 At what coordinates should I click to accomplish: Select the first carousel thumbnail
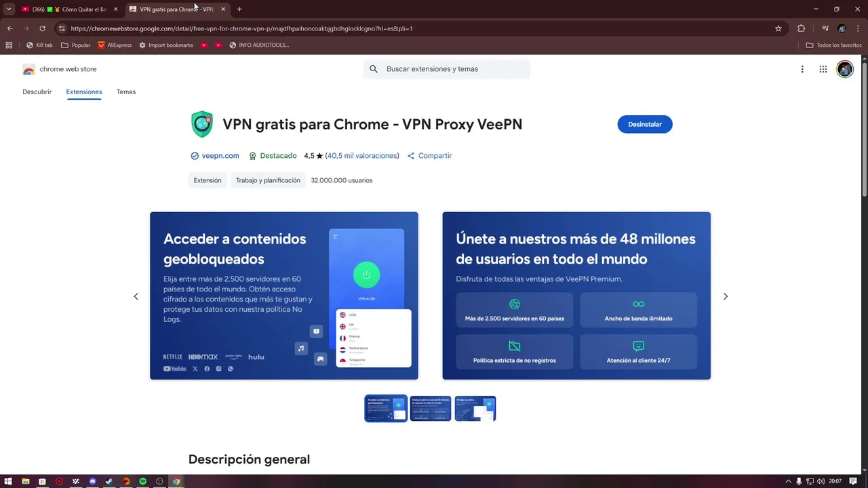tap(386, 408)
